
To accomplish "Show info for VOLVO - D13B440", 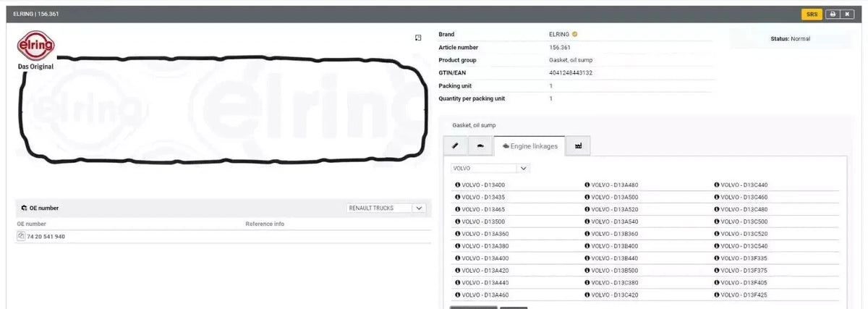I will click(x=587, y=258).
